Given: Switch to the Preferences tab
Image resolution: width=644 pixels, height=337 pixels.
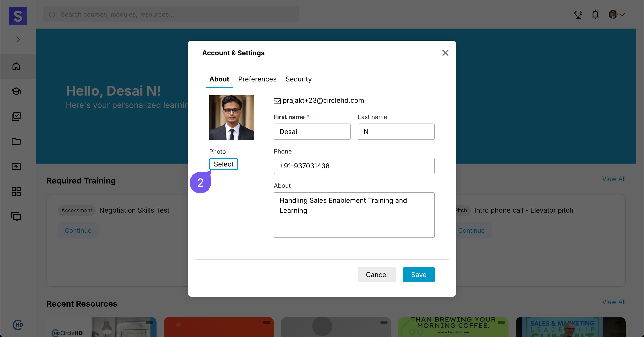Looking at the screenshot, I should [257, 79].
